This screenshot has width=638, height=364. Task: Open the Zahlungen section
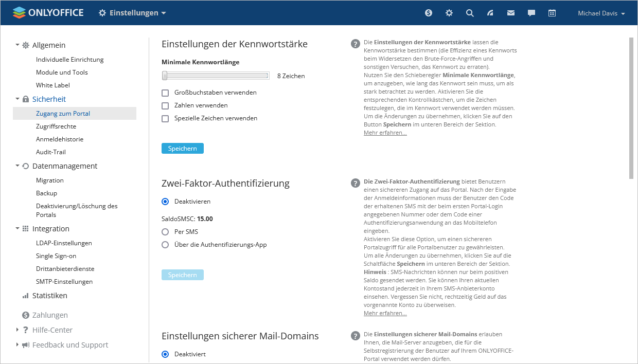50,315
